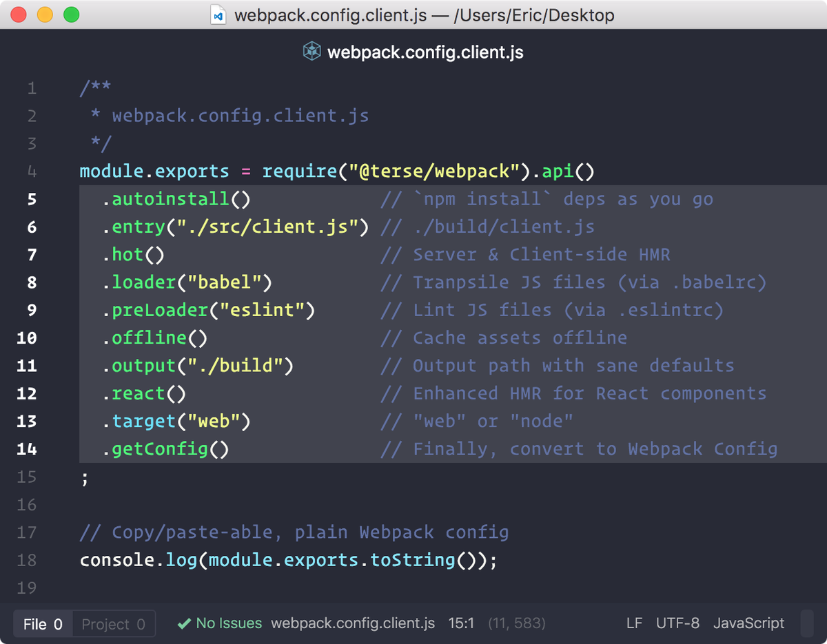Click the .react() method call

tap(143, 393)
